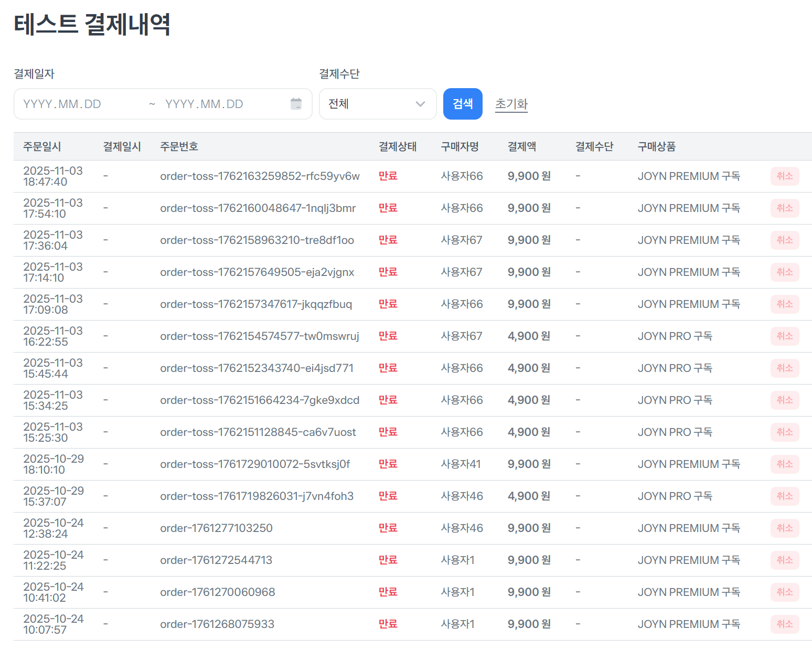Click the order time 2025-11-03 17:54:10
The width and height of the screenshot is (812, 650).
click(53, 208)
